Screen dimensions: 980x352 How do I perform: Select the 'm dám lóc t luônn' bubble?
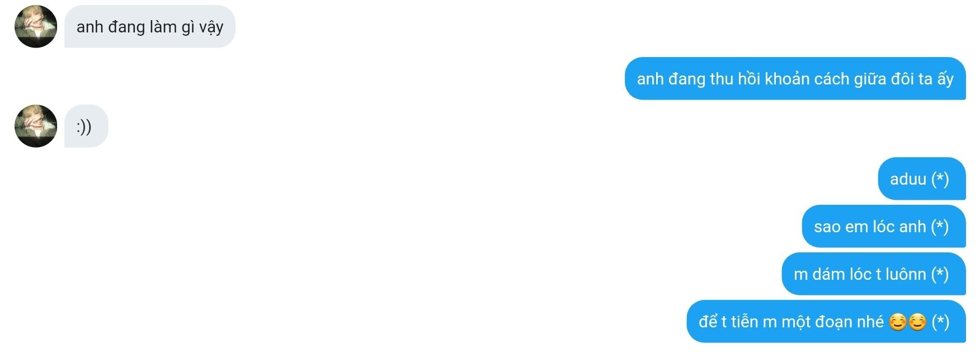(874, 274)
